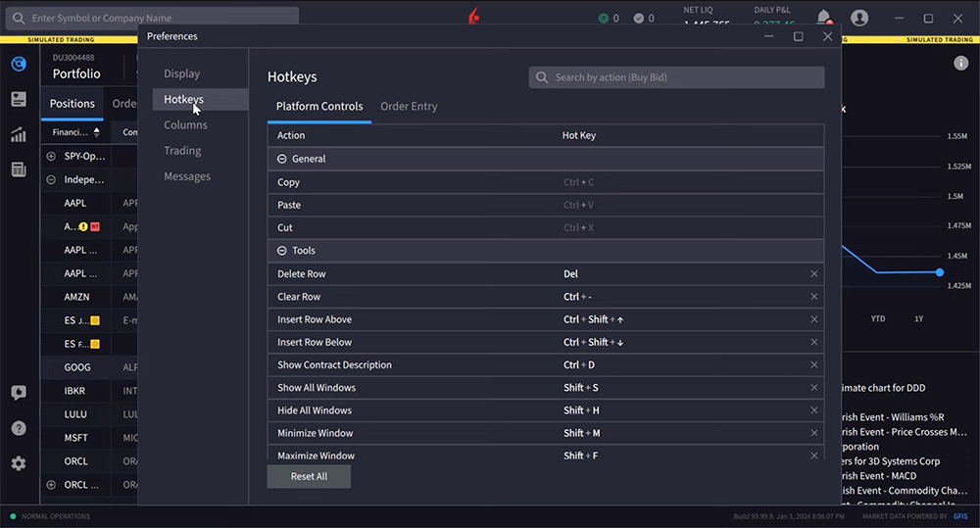Open the user account profile icon
Screen dimensions: 980x528
point(859,18)
